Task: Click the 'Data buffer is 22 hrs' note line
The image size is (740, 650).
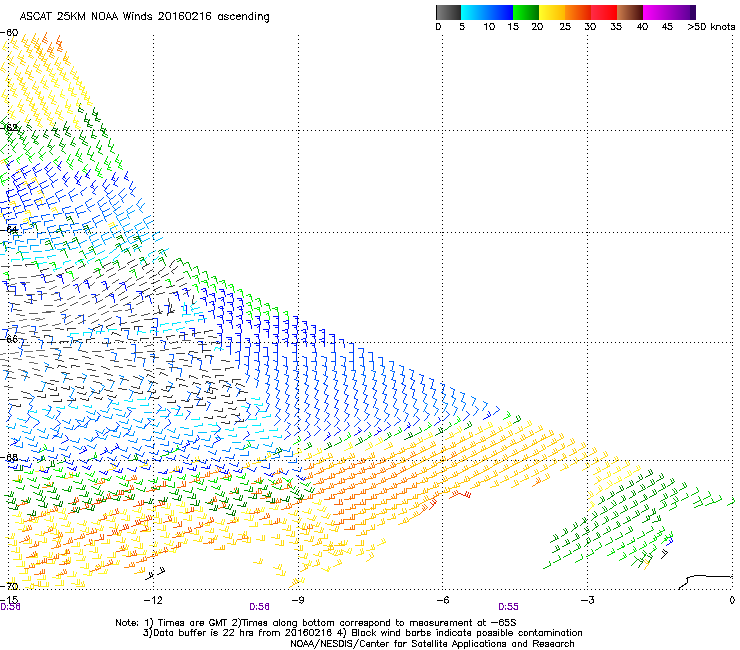Action: [362, 633]
